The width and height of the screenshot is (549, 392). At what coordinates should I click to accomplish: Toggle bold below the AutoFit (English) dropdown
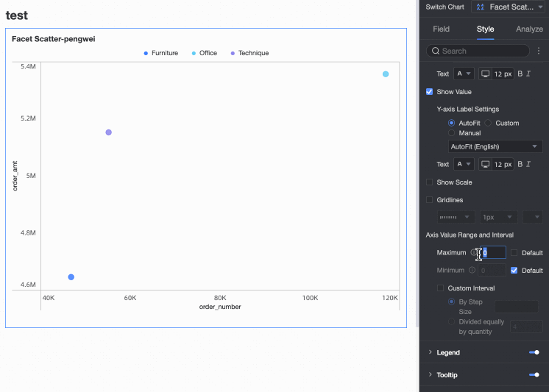coord(520,164)
